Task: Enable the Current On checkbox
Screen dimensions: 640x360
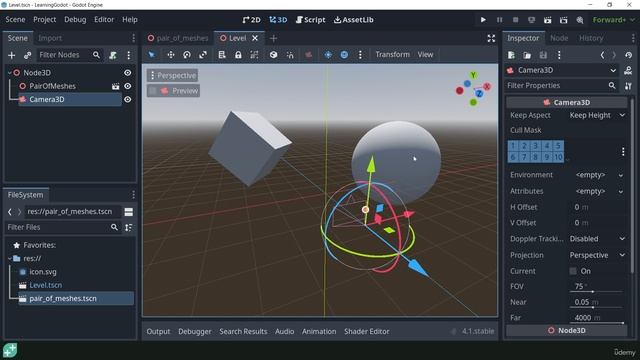Action: [x=573, y=271]
